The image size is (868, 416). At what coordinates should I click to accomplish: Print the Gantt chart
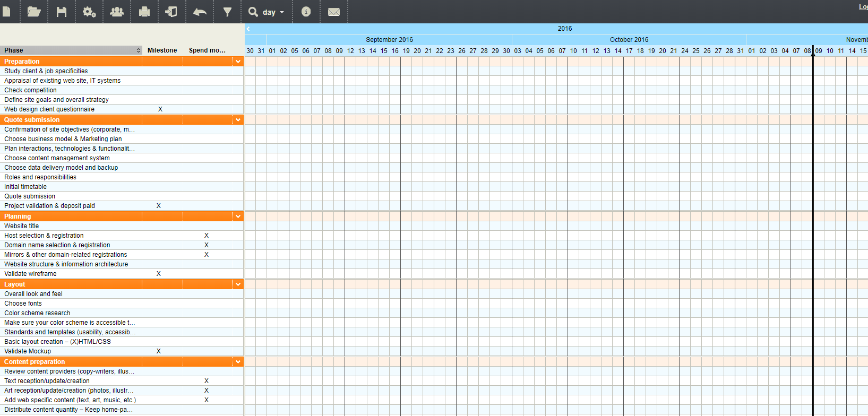(144, 12)
